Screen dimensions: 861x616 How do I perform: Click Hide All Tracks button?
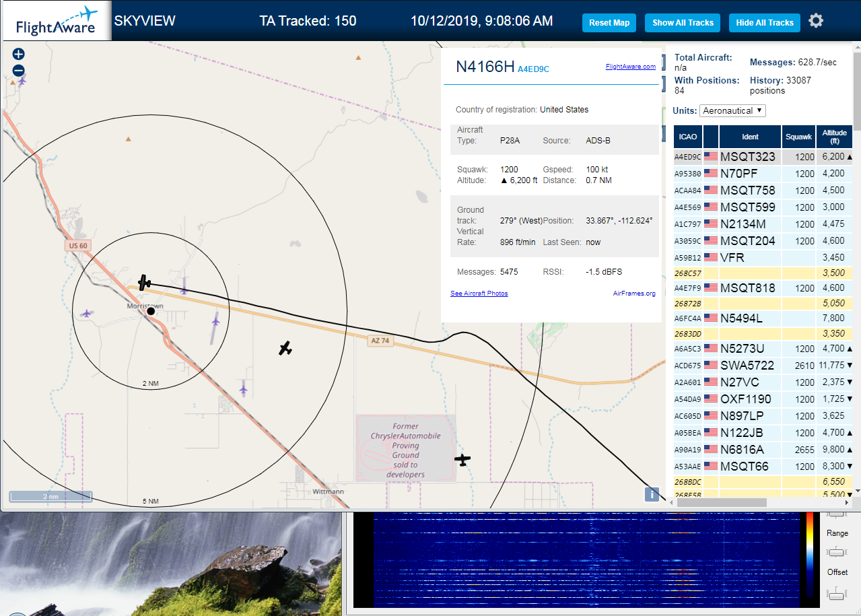[765, 23]
